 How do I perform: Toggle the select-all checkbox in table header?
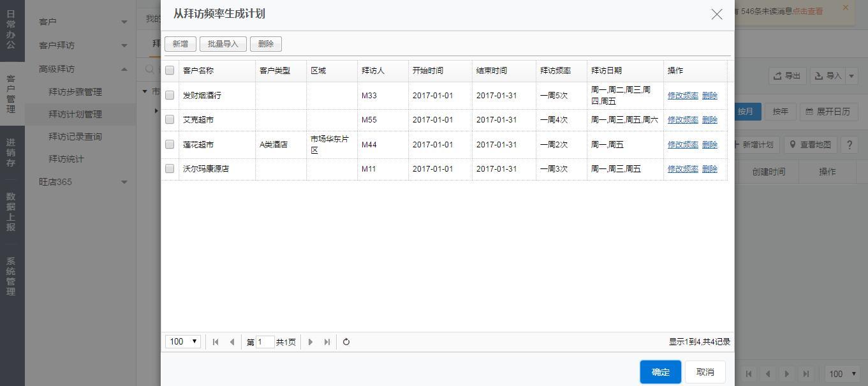(x=170, y=70)
